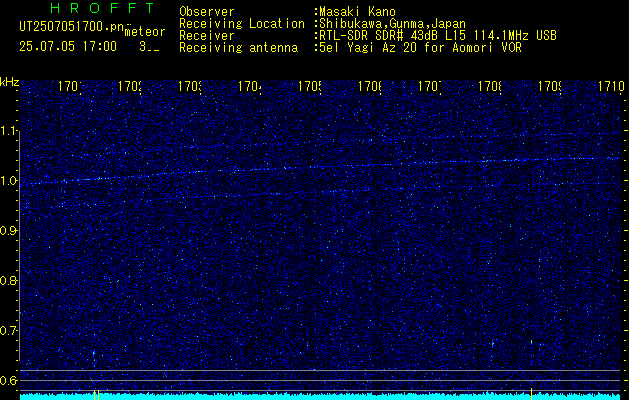
Task: Click the 'Receiving Location' label
Action: point(242,24)
